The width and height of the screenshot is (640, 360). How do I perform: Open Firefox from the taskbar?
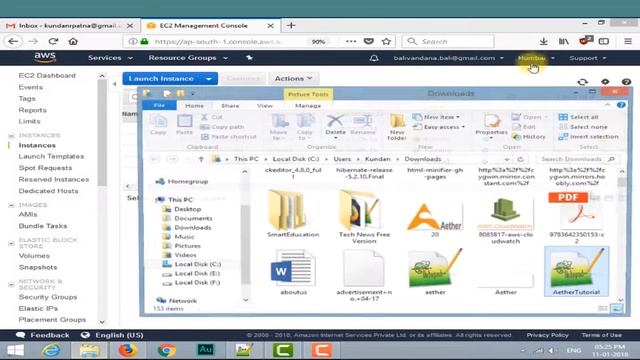point(128,350)
